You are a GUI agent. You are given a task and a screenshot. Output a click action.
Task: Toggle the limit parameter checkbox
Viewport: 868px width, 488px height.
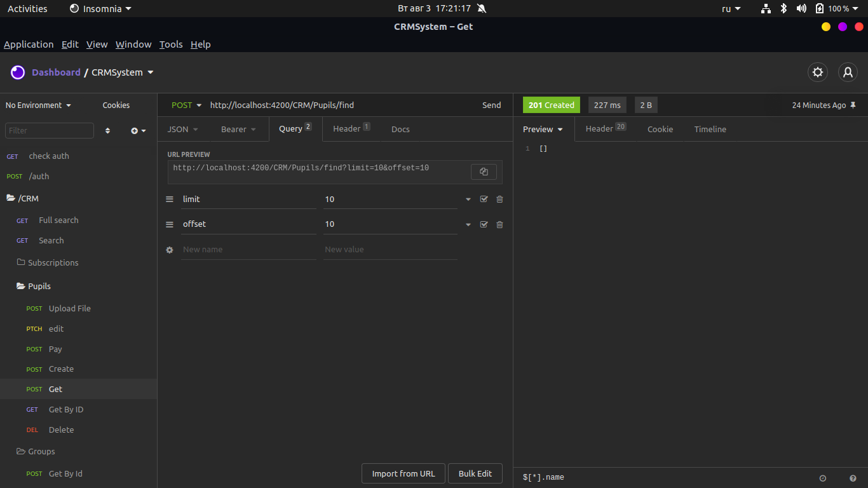click(x=484, y=200)
